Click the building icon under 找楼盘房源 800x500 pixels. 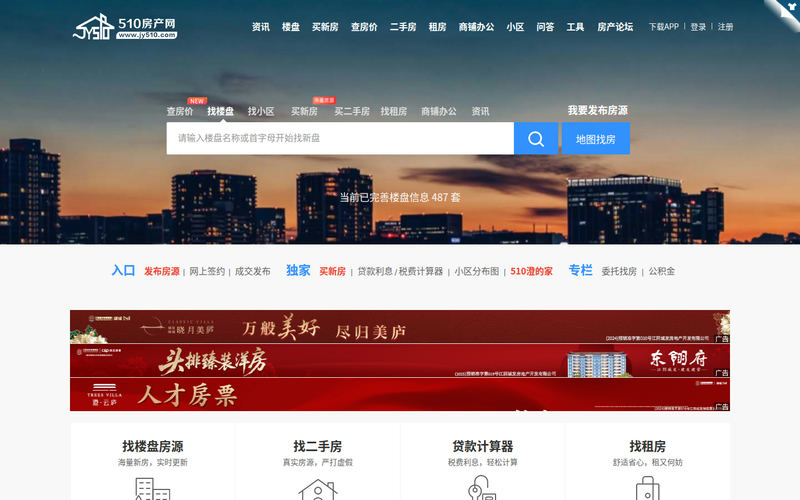[153, 488]
